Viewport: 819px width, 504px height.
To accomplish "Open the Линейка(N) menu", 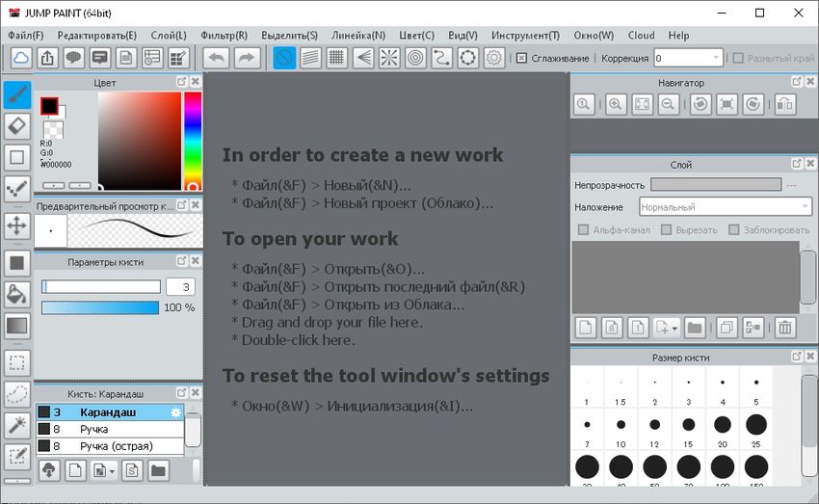I will coord(358,36).
